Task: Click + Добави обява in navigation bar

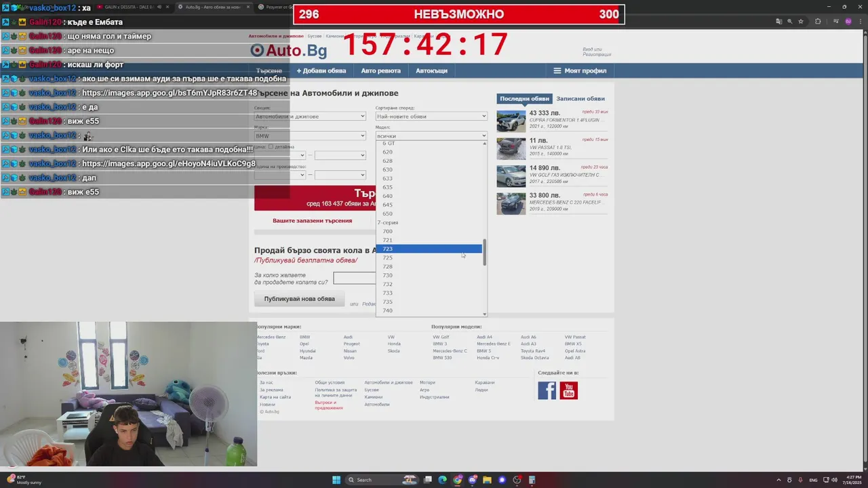Action: pos(321,70)
